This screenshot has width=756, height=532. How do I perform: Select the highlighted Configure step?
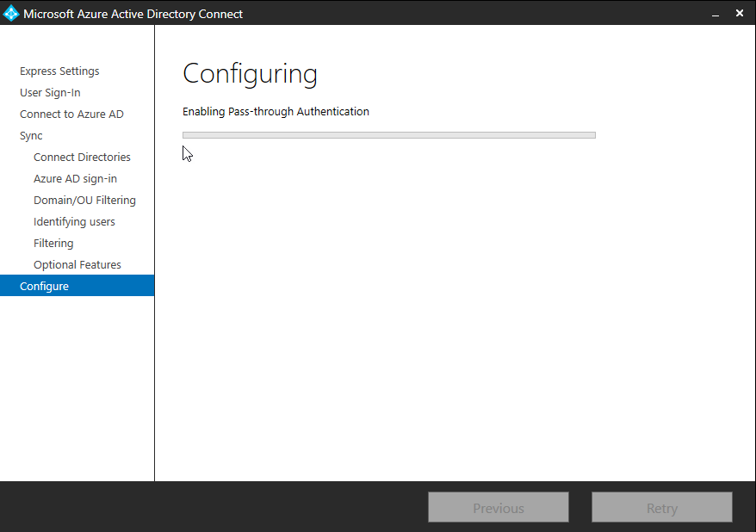(x=77, y=286)
